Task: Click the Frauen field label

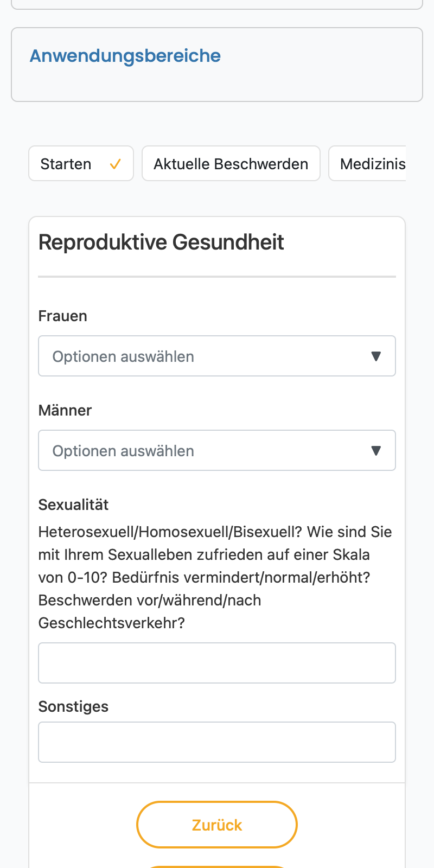Action: coord(63,316)
